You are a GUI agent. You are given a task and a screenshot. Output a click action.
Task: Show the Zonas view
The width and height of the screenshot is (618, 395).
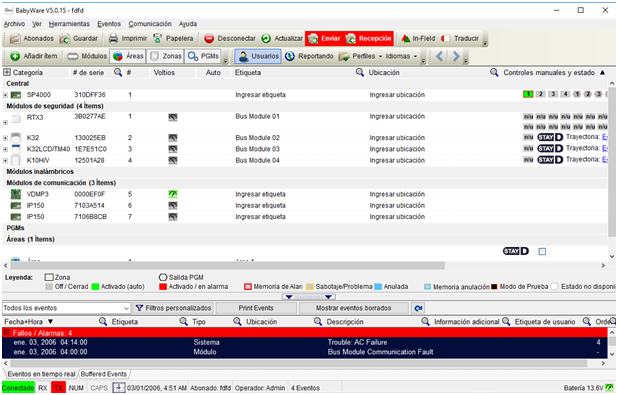(166, 56)
